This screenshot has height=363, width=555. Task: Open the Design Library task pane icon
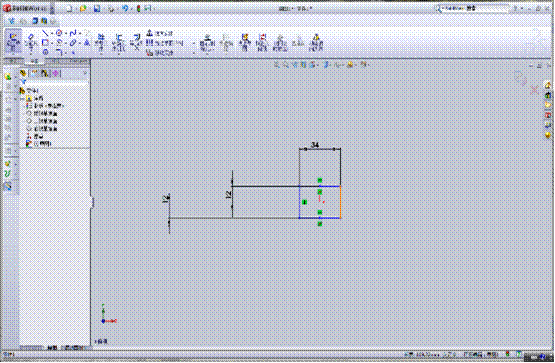click(x=548, y=95)
